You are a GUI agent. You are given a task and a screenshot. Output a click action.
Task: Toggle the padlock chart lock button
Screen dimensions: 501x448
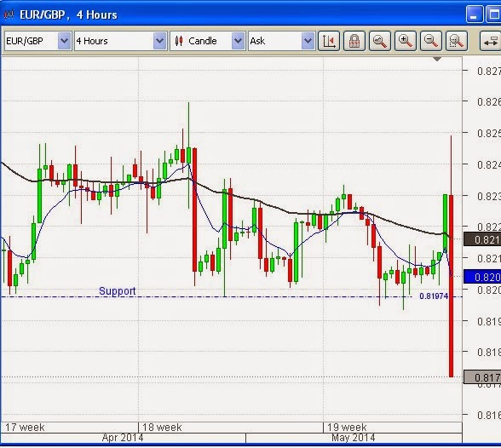(354, 41)
